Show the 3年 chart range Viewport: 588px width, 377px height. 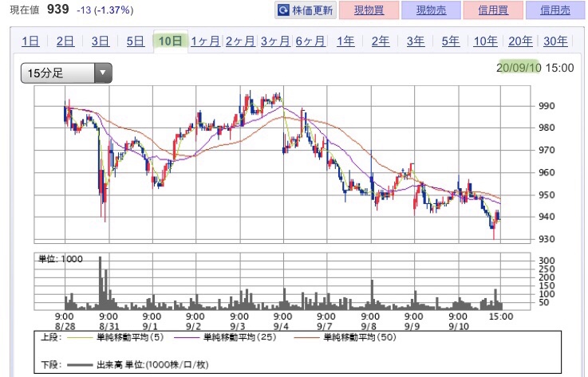tap(416, 41)
